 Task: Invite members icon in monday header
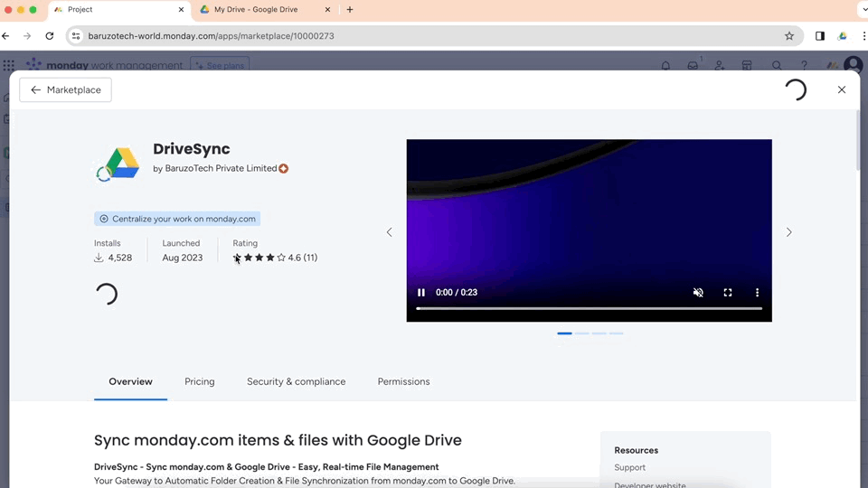(719, 65)
